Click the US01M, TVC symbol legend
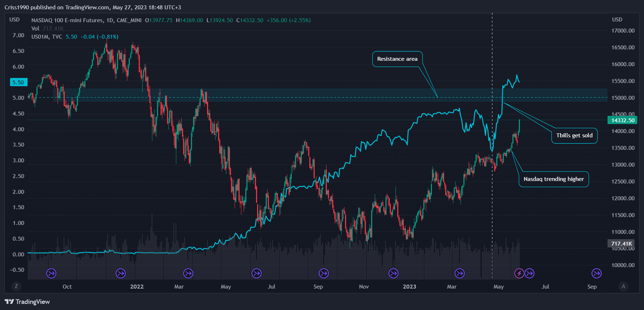This screenshot has width=644, height=310. (x=46, y=37)
